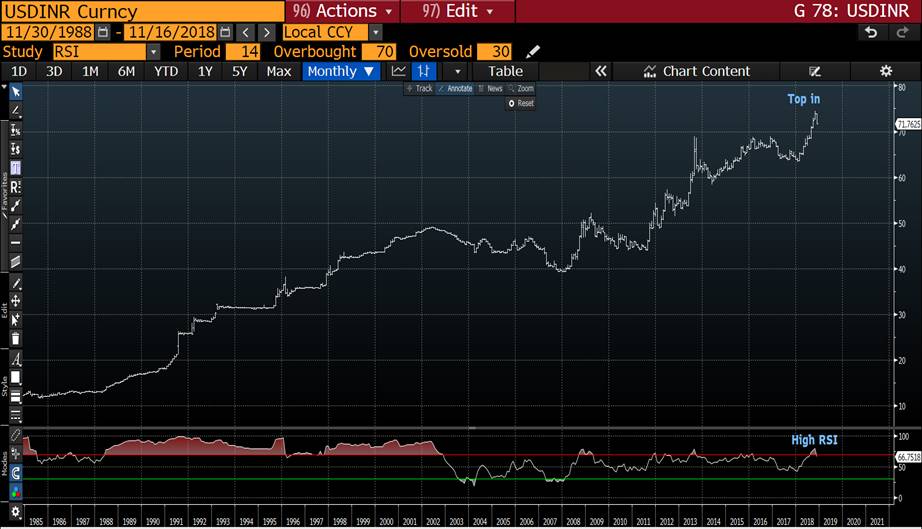922x529 pixels.
Task: Click the study edit pencil icon
Action: point(533,52)
